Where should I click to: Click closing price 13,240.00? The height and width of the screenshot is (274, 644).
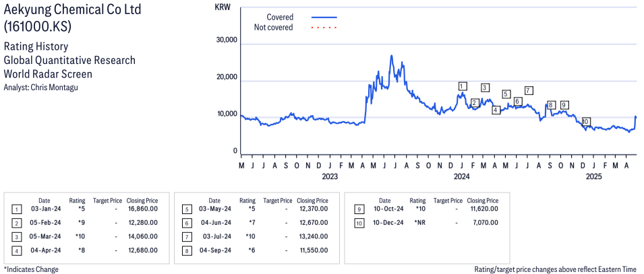point(314,237)
